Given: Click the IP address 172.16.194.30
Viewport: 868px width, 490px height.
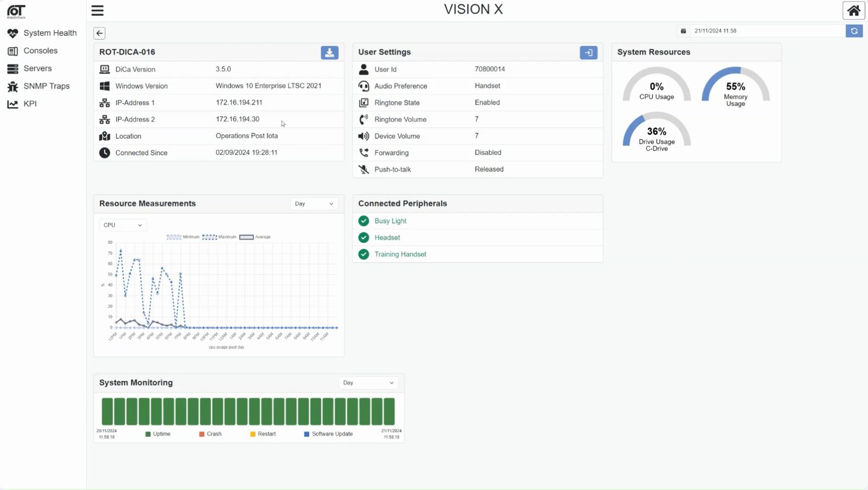Looking at the screenshot, I should 238,119.
